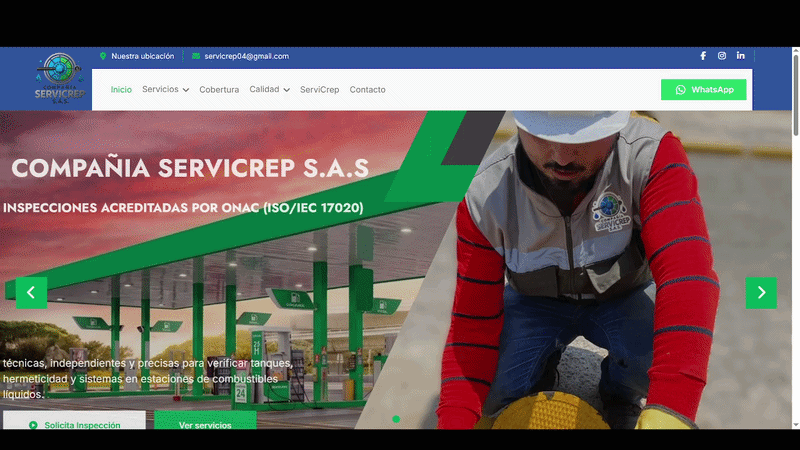This screenshot has height=450, width=800.
Task: Expand the Calidad dropdown menu
Action: click(x=269, y=89)
